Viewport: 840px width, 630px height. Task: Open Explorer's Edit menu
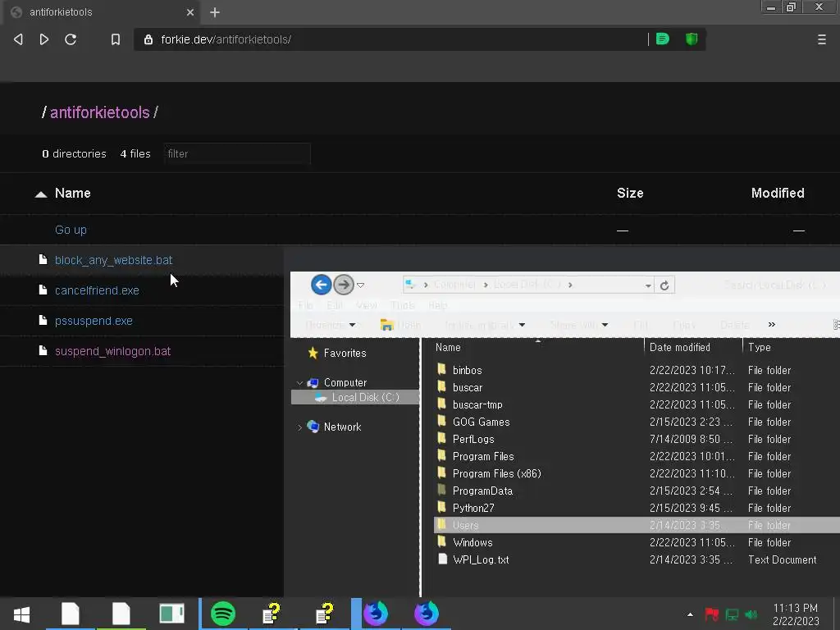[335, 305]
